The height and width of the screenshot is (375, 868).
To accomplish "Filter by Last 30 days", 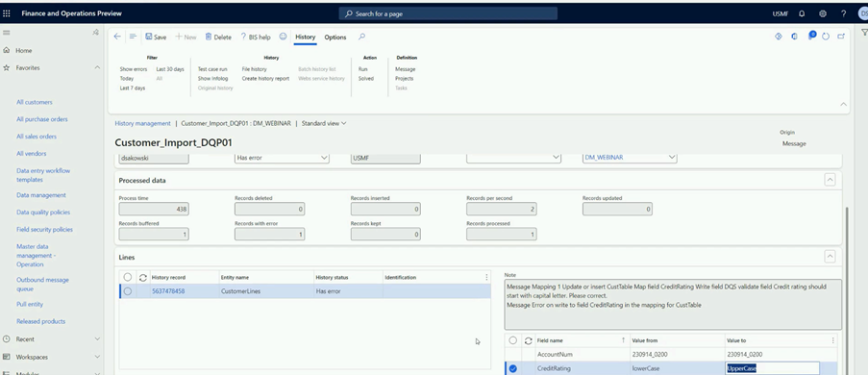I will (170, 69).
